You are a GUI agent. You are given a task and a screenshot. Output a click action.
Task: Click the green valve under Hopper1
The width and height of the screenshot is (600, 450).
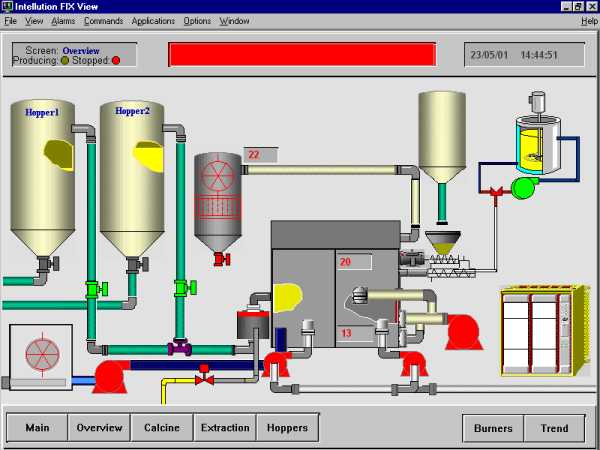[x=96, y=289]
